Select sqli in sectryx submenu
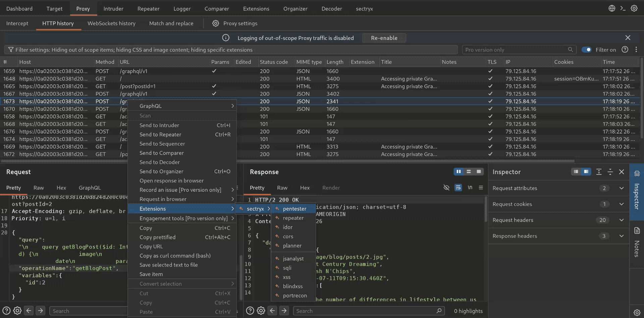 click(x=293, y=268)
